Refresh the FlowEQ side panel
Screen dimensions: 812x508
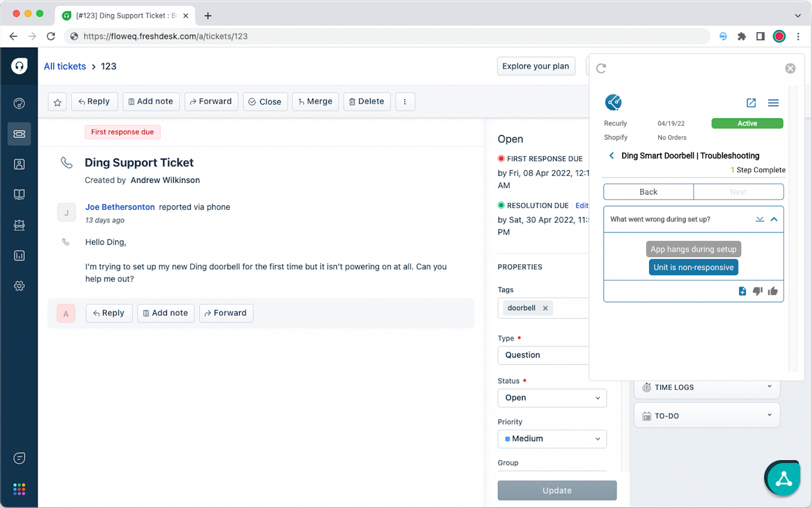click(601, 68)
